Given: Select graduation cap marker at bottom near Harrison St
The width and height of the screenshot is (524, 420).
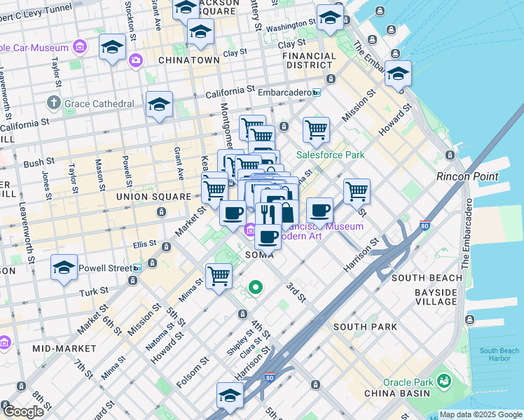Looking at the screenshot, I should pos(230,398).
